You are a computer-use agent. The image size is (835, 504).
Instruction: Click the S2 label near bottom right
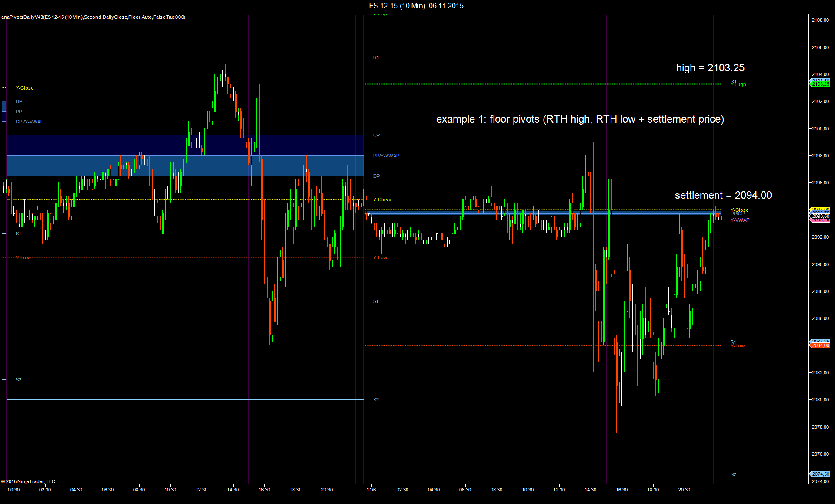click(x=733, y=474)
